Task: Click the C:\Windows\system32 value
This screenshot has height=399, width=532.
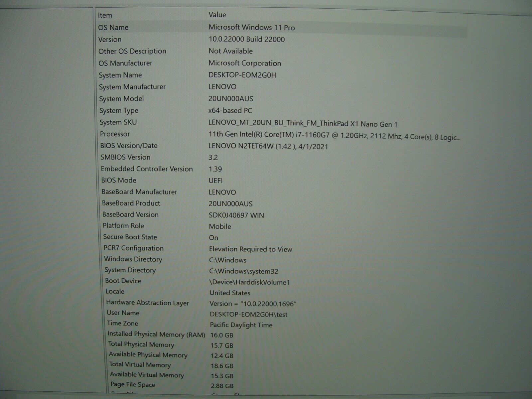Action: click(244, 271)
